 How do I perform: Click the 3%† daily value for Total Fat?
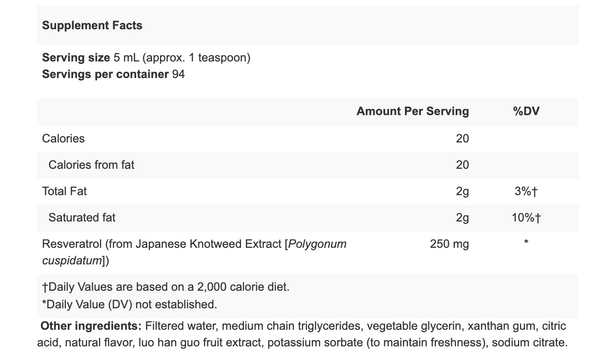[x=526, y=191]
